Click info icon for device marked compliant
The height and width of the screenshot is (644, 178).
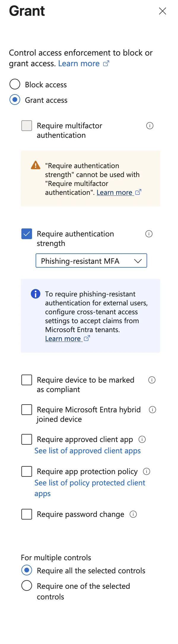tap(152, 380)
